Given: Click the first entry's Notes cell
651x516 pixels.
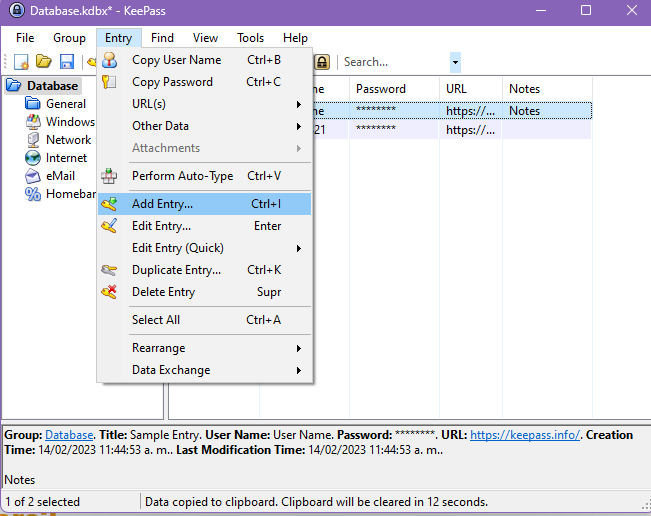Looking at the screenshot, I should (547, 111).
